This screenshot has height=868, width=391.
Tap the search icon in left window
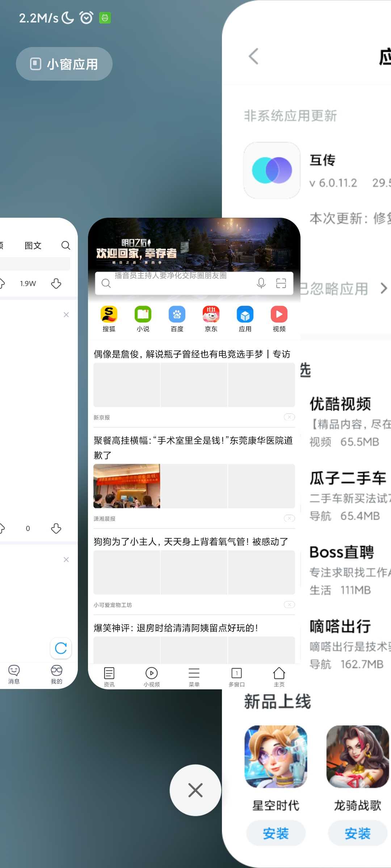pos(66,246)
